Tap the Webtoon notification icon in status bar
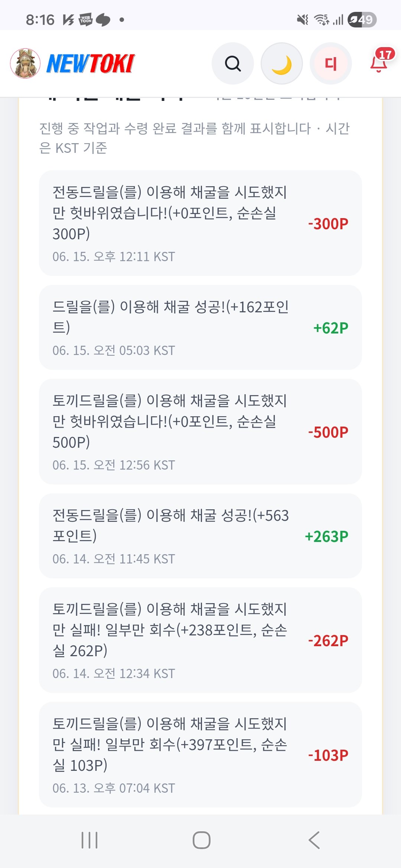401x868 pixels. pos(86,19)
